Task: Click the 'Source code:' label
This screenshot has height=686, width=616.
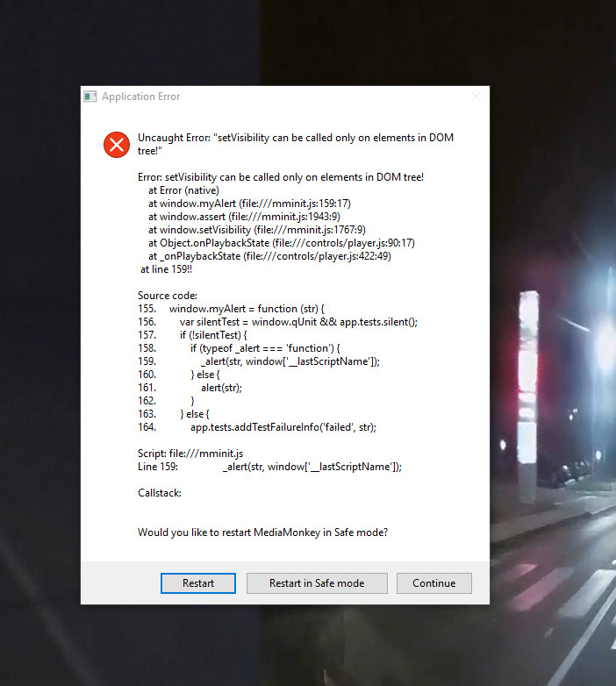Action: point(168,296)
